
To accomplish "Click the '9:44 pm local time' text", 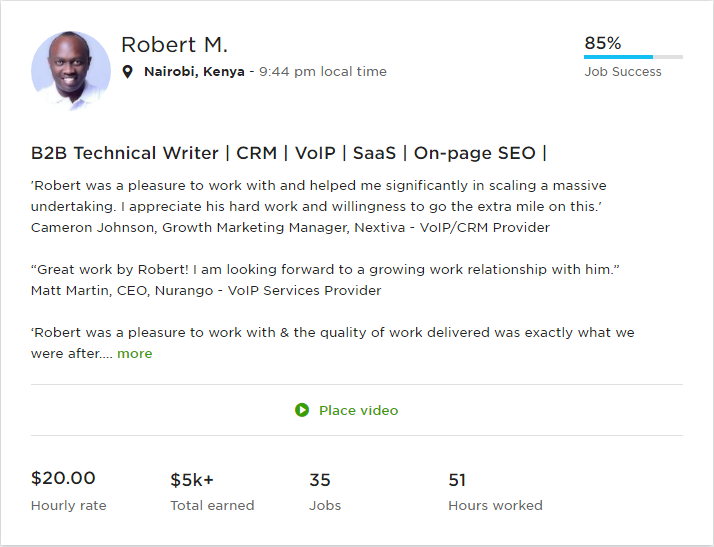I will [322, 72].
